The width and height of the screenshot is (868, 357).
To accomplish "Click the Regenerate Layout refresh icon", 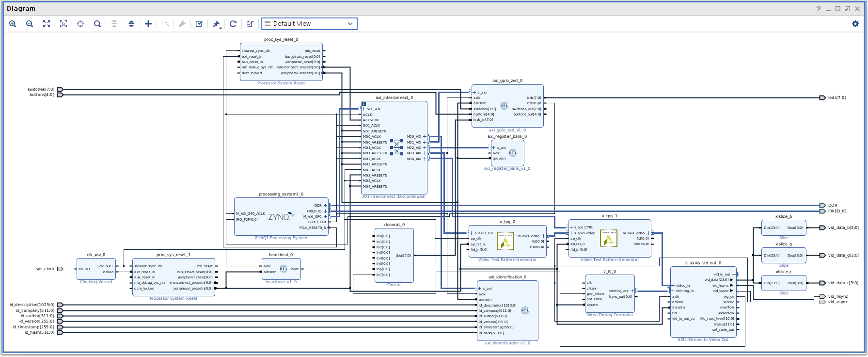I will [x=233, y=24].
